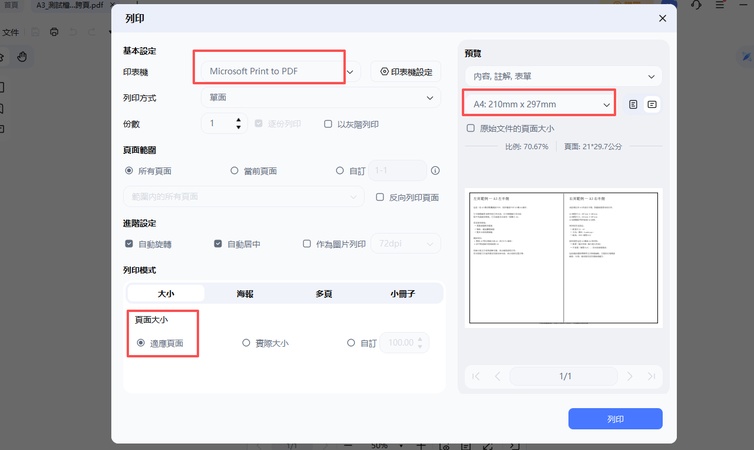Switch to the booklet print mode tab
754x450 pixels.
[402, 293]
